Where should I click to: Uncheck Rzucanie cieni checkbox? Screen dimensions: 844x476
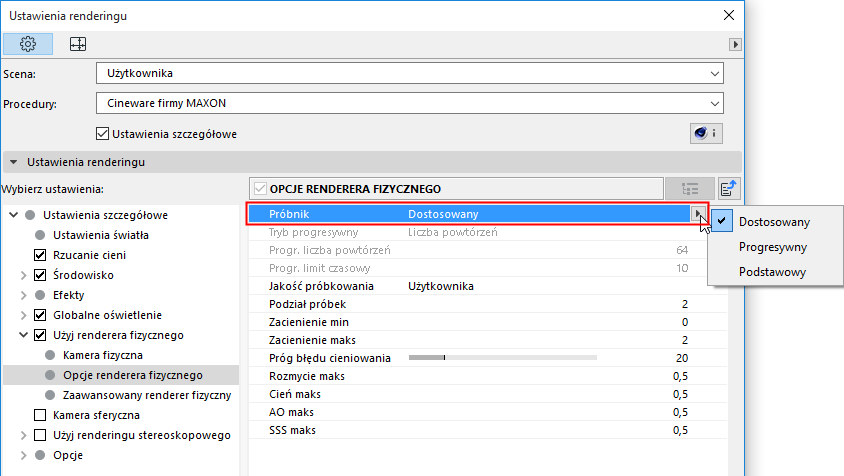[40, 255]
